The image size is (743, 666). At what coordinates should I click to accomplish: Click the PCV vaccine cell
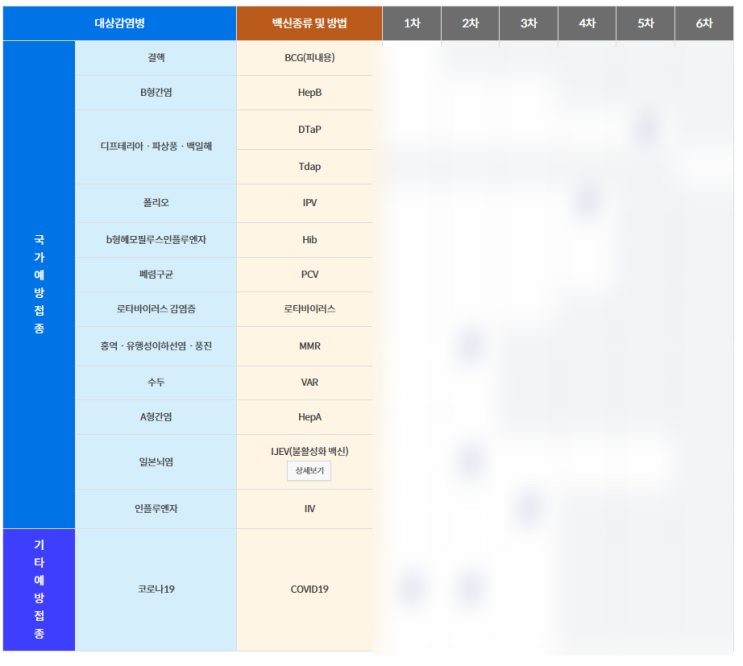[309, 275]
